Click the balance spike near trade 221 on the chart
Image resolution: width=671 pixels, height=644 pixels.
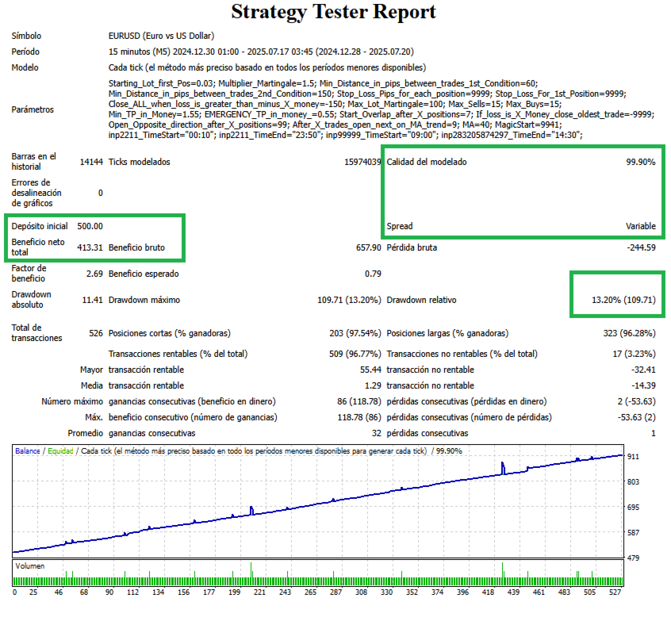click(x=251, y=510)
